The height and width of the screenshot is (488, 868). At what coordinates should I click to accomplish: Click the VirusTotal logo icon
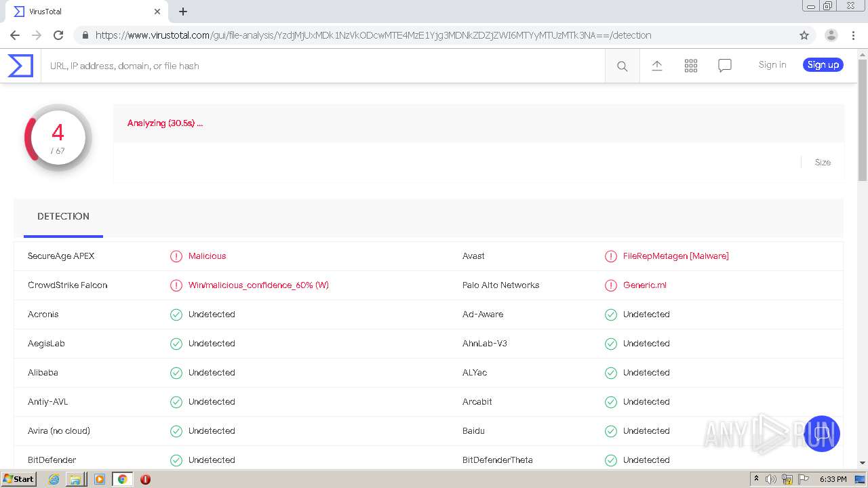tap(20, 66)
